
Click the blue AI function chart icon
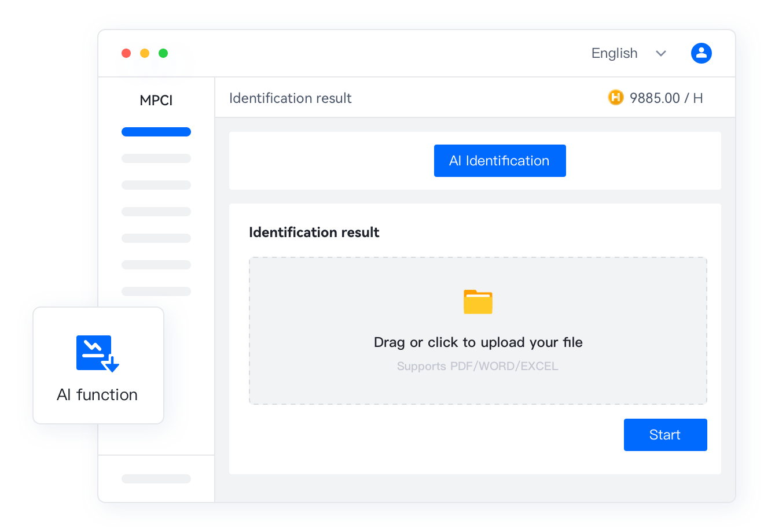[x=97, y=353]
